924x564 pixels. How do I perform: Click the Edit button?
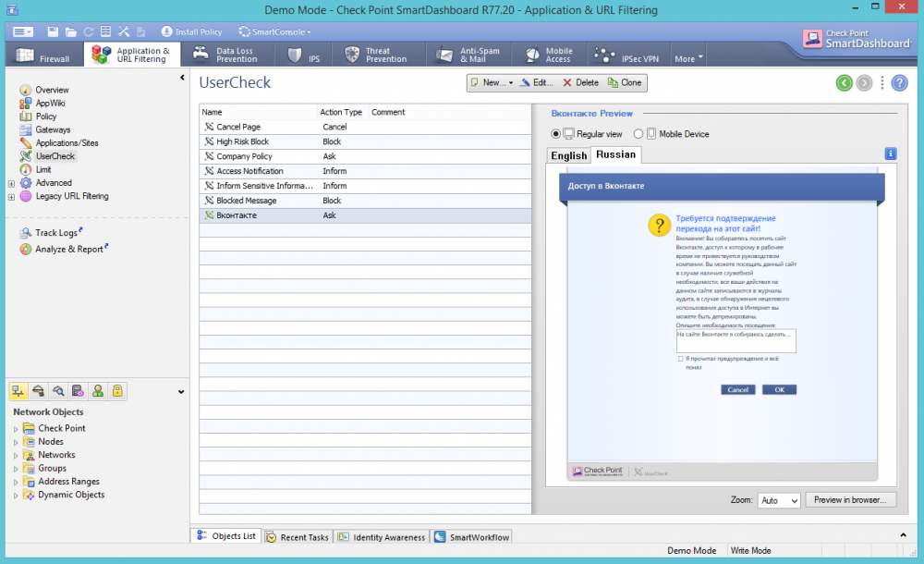tap(536, 82)
